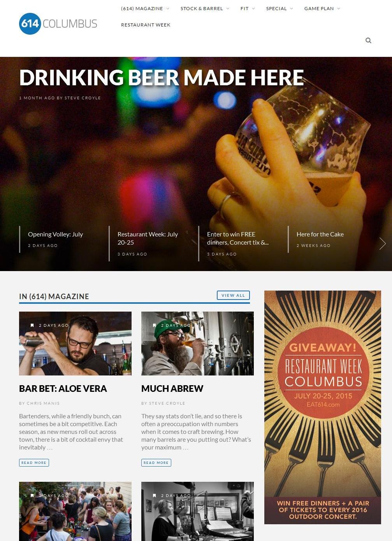Expand the Stock & Barrel menu
Image resolution: width=392 pixels, height=541 pixels.
point(205,9)
